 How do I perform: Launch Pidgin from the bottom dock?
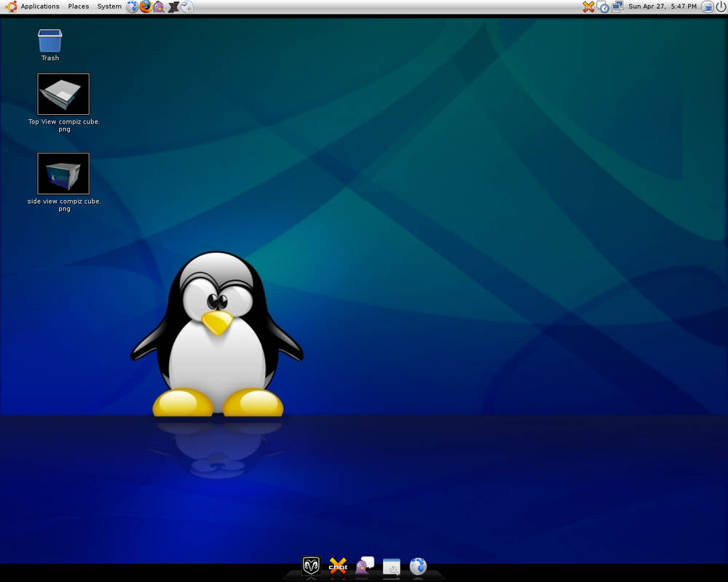click(x=365, y=566)
